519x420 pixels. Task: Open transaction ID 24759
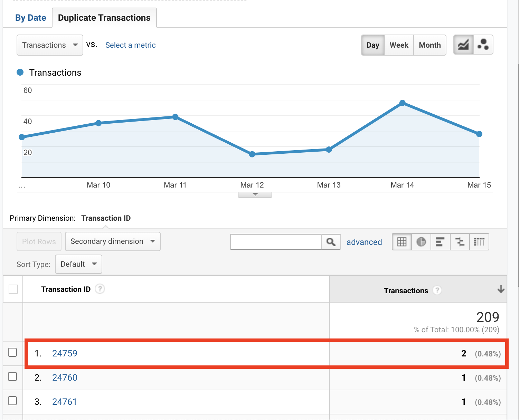coord(65,353)
